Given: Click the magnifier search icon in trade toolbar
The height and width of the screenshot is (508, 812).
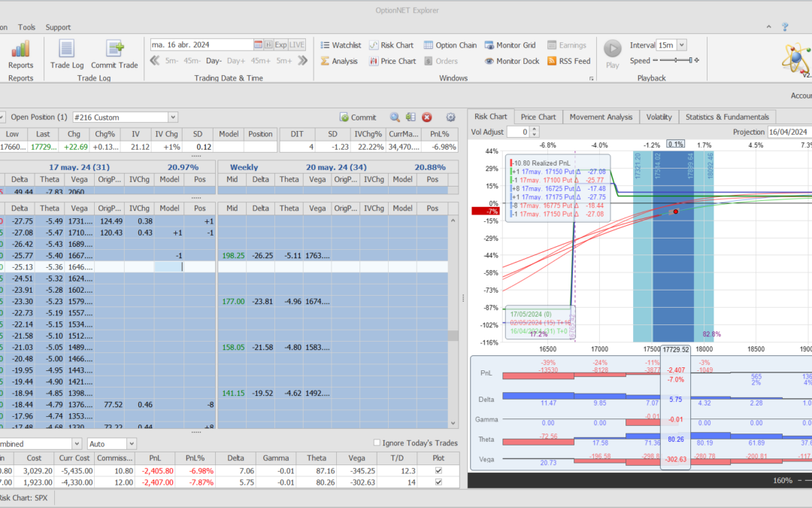Looking at the screenshot, I should 395,117.
